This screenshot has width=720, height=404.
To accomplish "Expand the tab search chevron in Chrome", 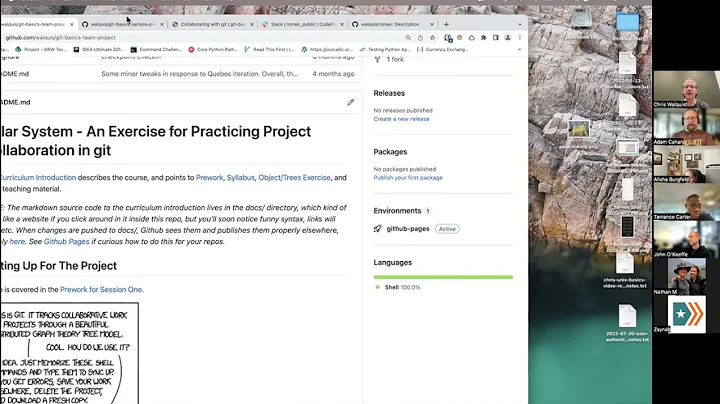I will (520, 24).
